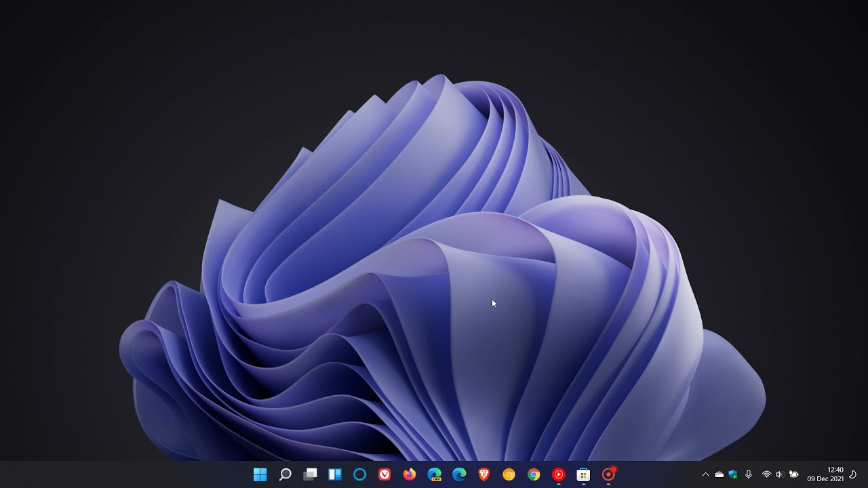This screenshot has width=868, height=488.
Task: Launch the stable Microsoft Edge browser
Action: coord(459,474)
